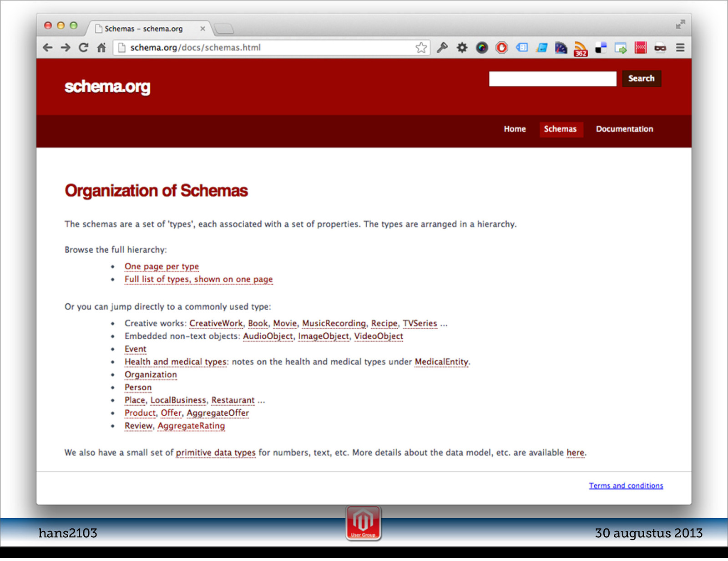The image size is (728, 561).
Task: Open the AudioObject type link
Action: (268, 336)
